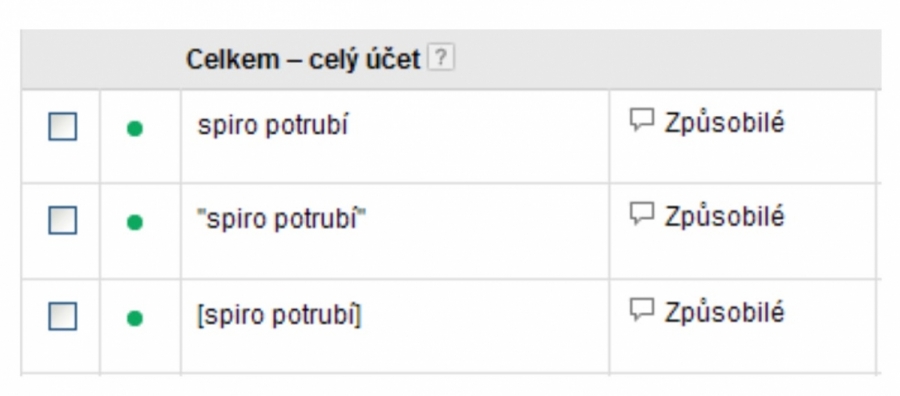Viewport: 900px width, 396px height.
Task: Click Způsobilé status in first row
Action: click(x=724, y=122)
